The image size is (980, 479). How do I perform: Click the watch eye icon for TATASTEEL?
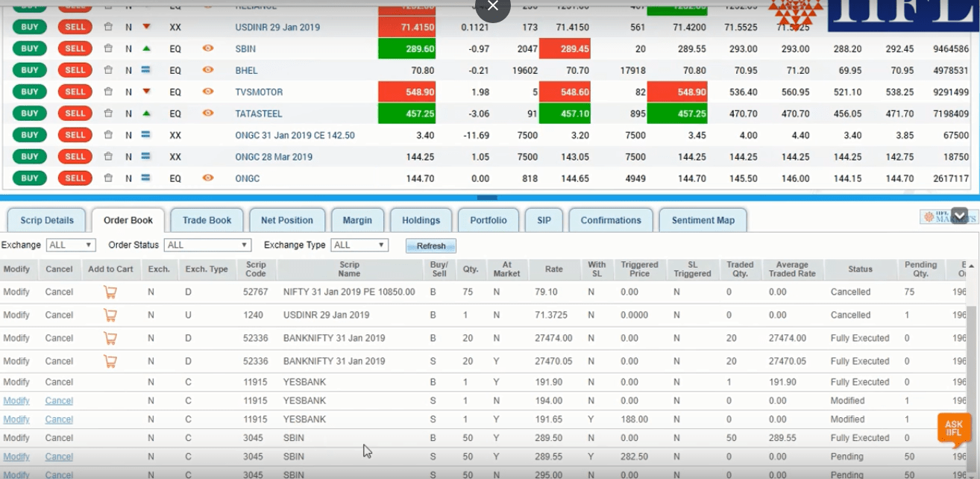[x=208, y=113]
